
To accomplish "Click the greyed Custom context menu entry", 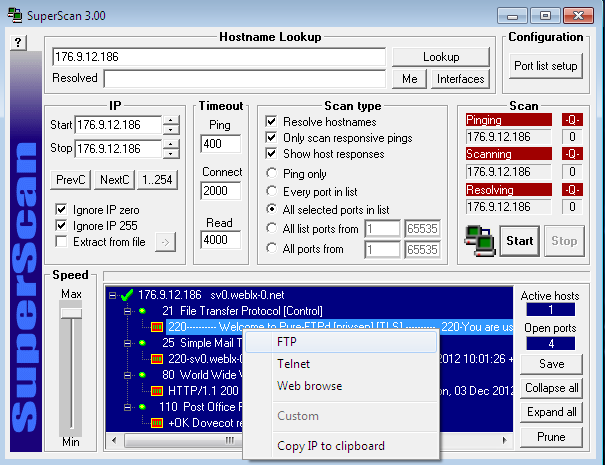I will 341,416.
